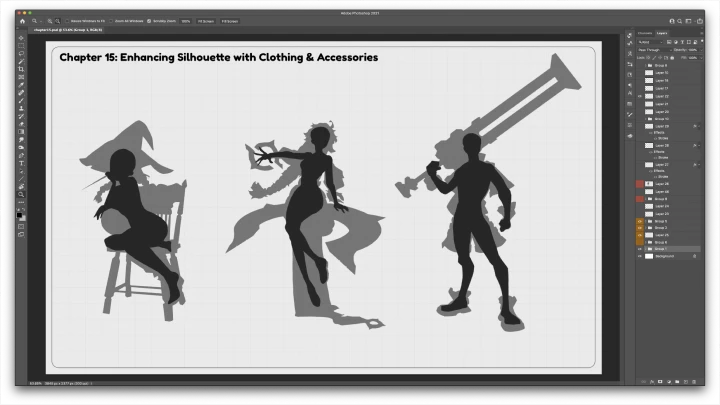Click the fx add layer style icon
The width and height of the screenshot is (720, 405).
pyautogui.click(x=652, y=382)
